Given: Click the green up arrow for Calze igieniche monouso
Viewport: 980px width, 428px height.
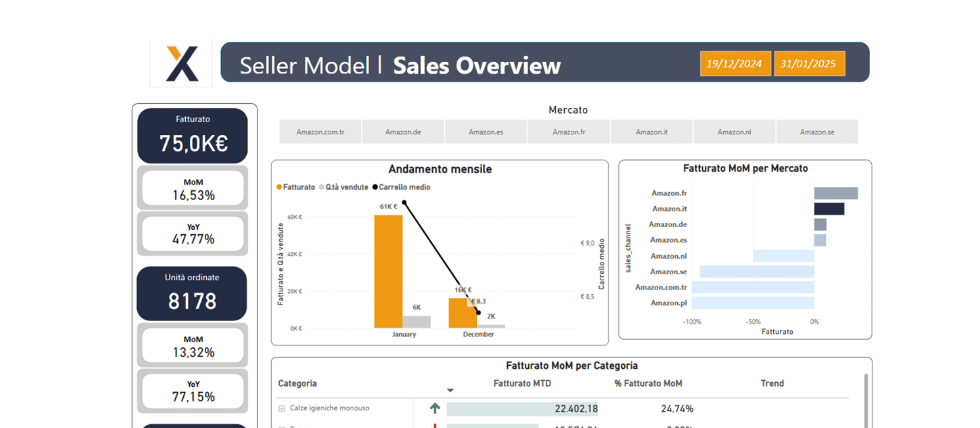Looking at the screenshot, I should coord(435,408).
